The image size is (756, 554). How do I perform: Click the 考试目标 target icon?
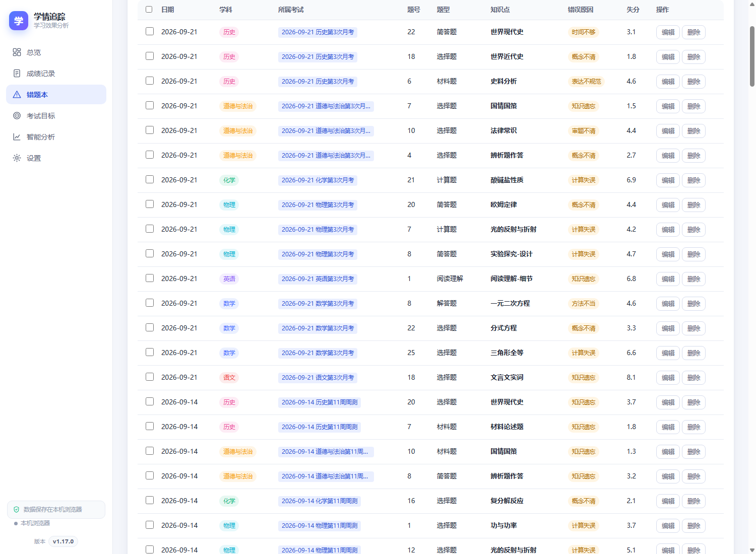17,116
